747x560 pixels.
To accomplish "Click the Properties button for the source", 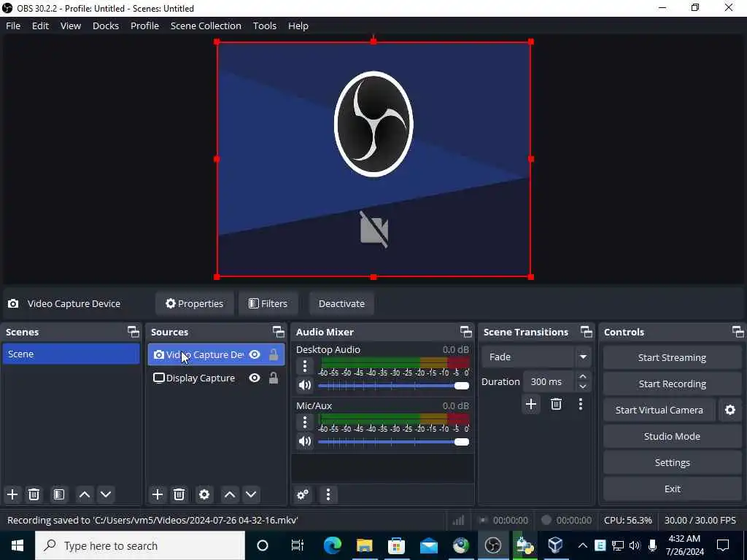I will coord(194,303).
